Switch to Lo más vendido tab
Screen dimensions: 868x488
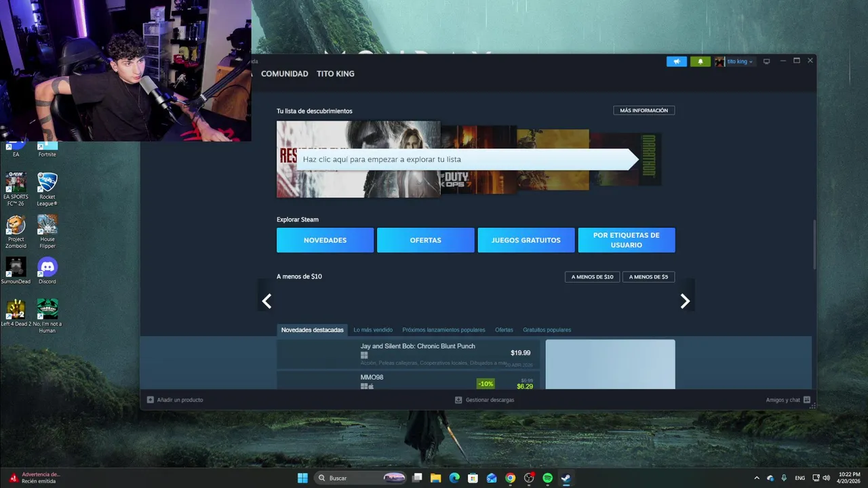click(x=373, y=330)
